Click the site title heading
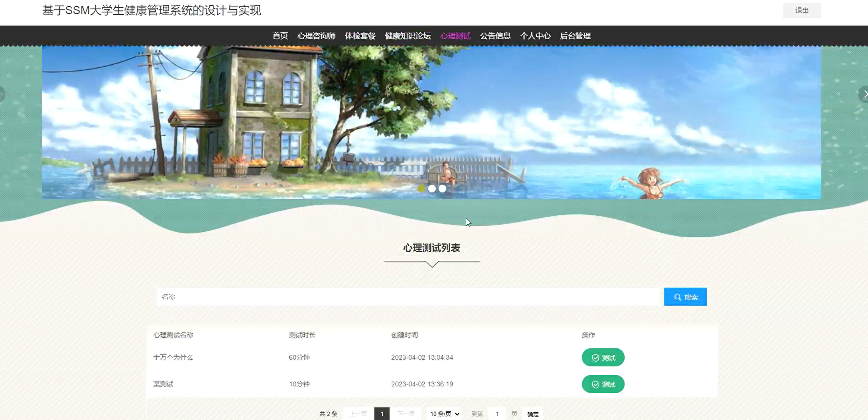This screenshot has height=420, width=868. [x=152, y=11]
